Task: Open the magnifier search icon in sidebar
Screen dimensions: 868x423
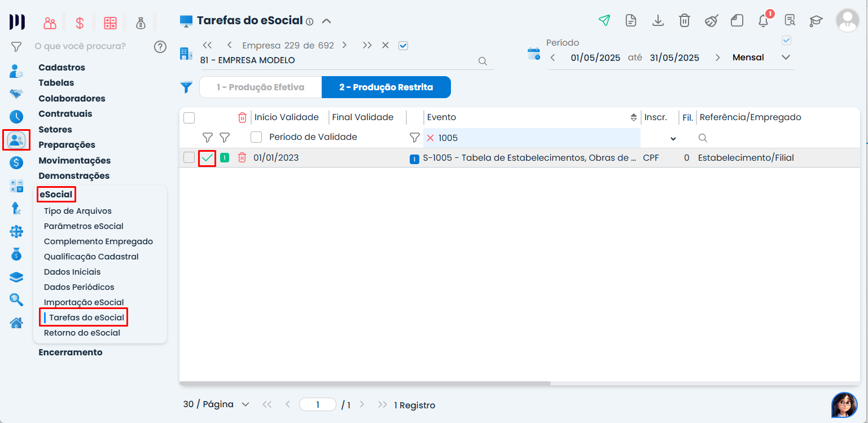Action: click(16, 299)
